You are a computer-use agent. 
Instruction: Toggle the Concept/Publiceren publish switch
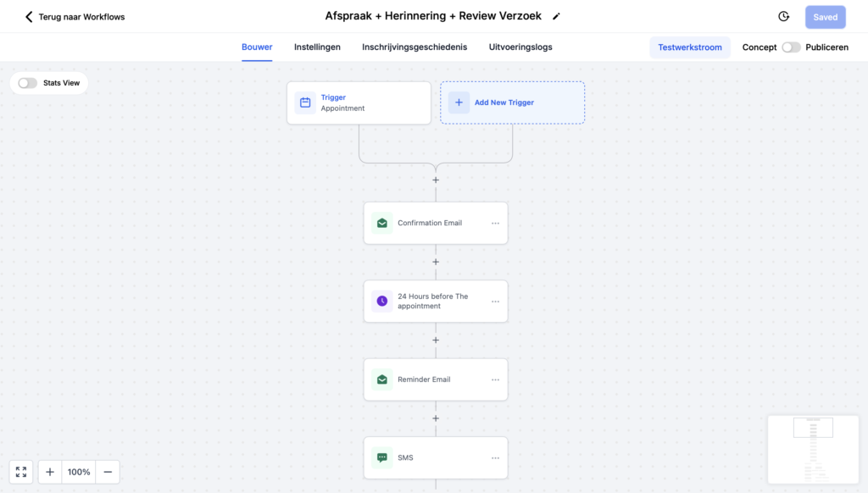pos(790,47)
